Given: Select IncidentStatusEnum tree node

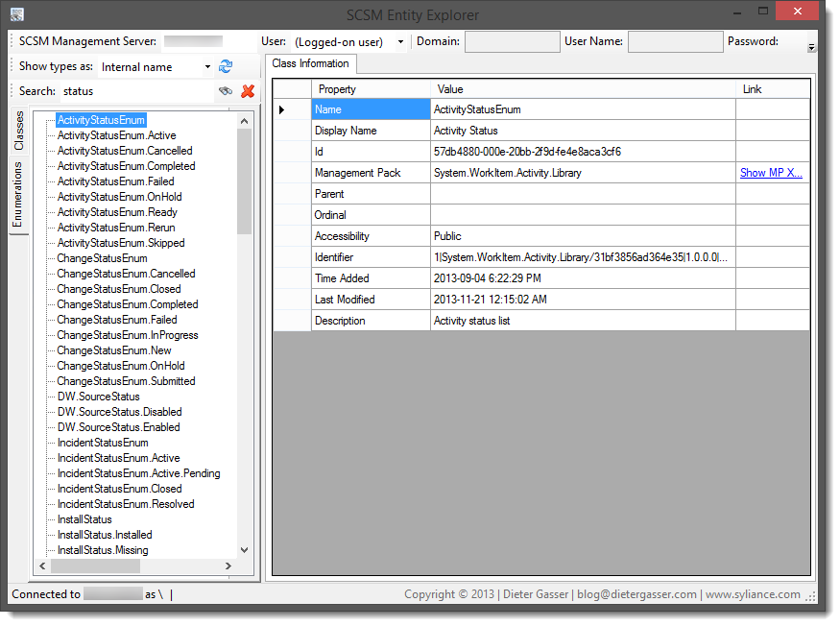Looking at the screenshot, I should pos(103,443).
